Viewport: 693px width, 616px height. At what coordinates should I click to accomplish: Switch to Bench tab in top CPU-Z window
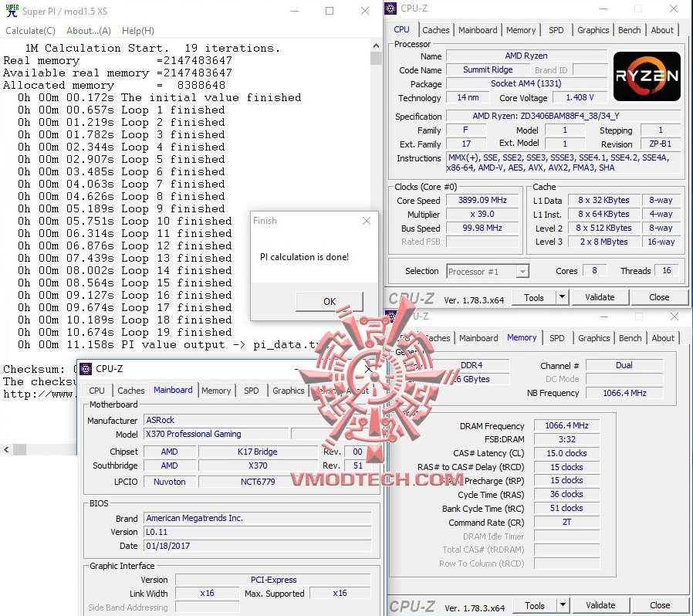click(x=630, y=30)
